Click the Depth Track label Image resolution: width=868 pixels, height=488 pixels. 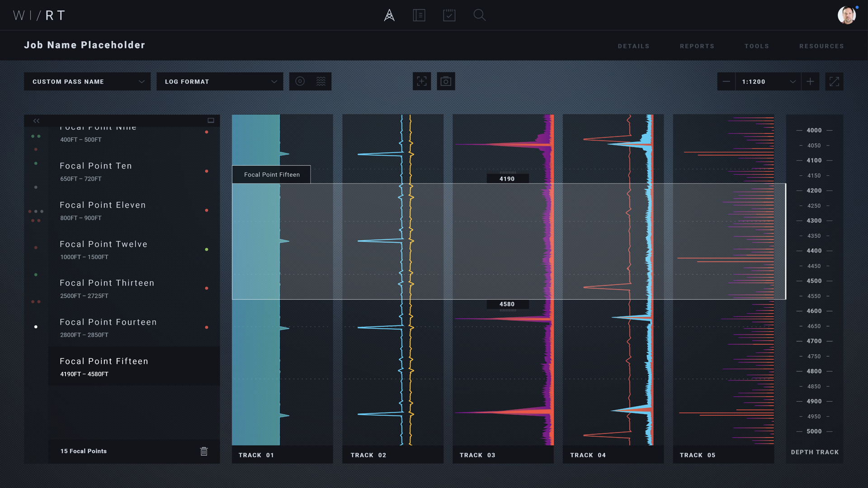coord(815,452)
